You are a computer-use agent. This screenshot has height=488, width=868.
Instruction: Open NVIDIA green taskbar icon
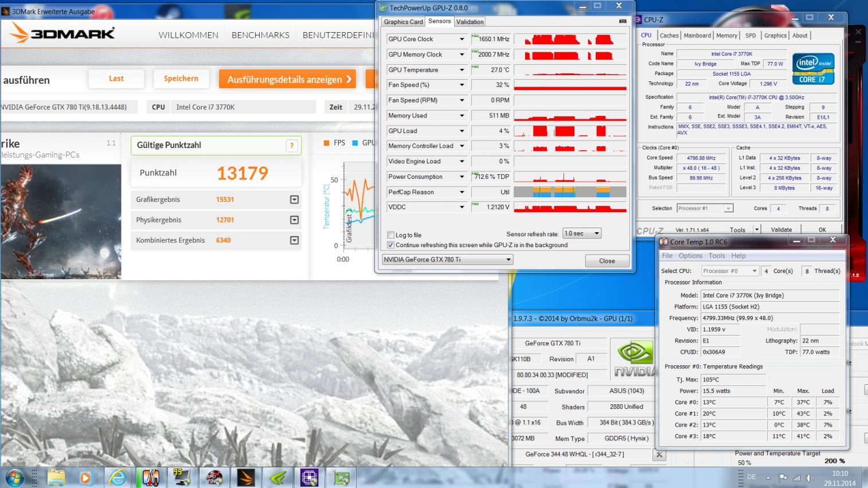point(277,477)
